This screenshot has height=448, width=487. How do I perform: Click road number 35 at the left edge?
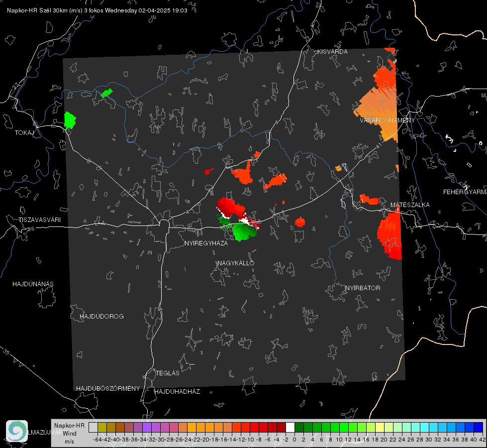click(6, 352)
